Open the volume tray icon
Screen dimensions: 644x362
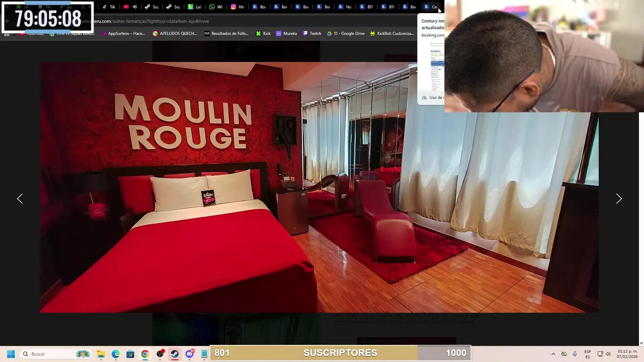click(608, 354)
